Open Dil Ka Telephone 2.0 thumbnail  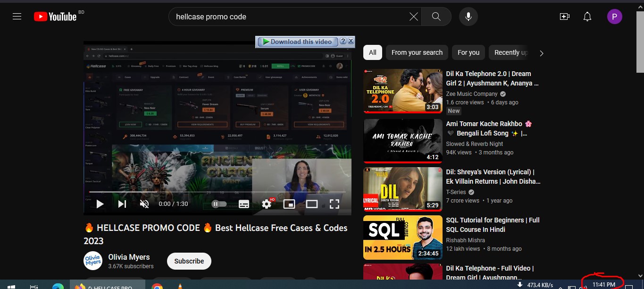(403, 91)
